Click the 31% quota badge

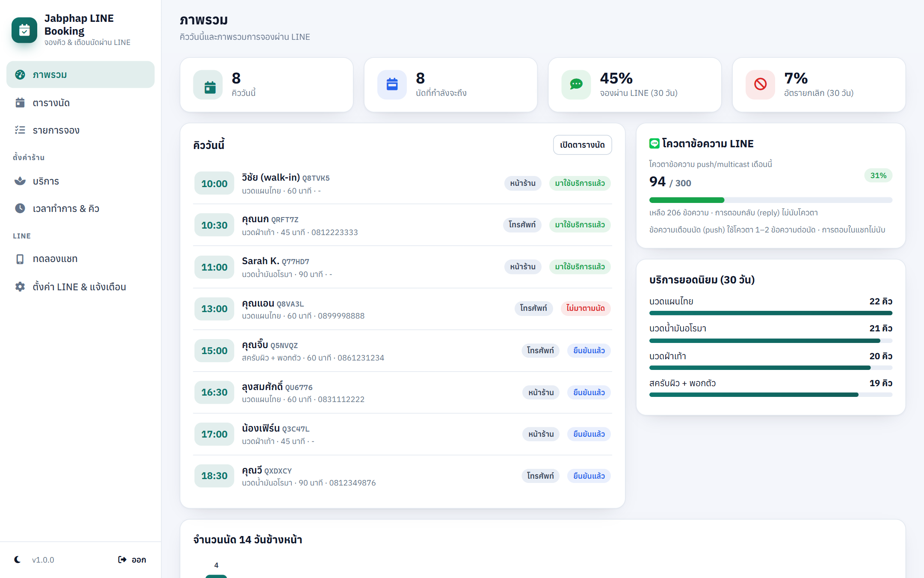[878, 176]
